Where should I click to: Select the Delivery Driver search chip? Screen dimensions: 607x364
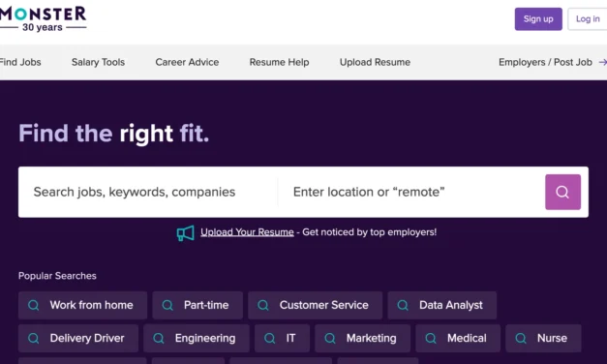tap(78, 338)
